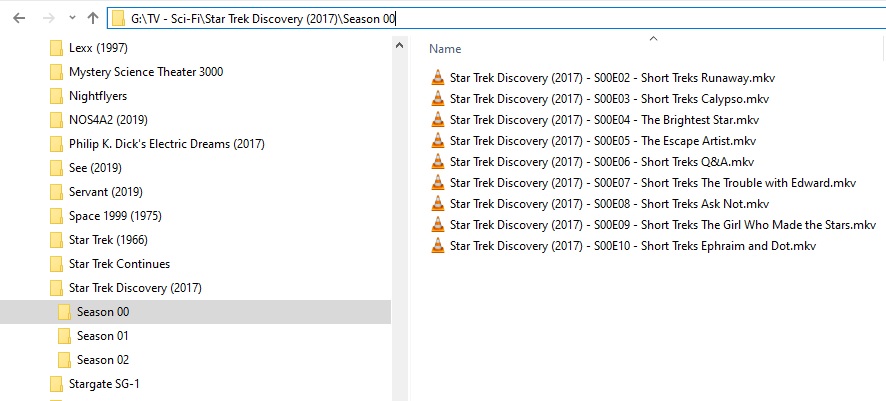Select file Short Treks Ask Not.mkv
The height and width of the screenshot is (401, 886).
point(609,203)
